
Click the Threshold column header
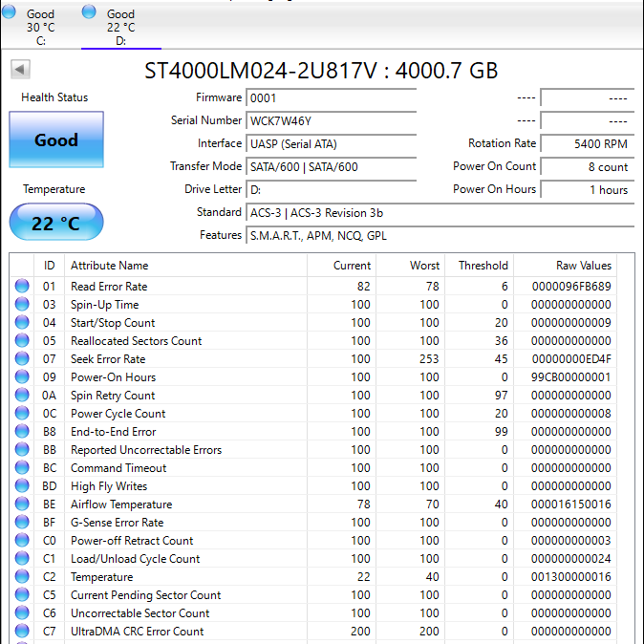coord(480,266)
